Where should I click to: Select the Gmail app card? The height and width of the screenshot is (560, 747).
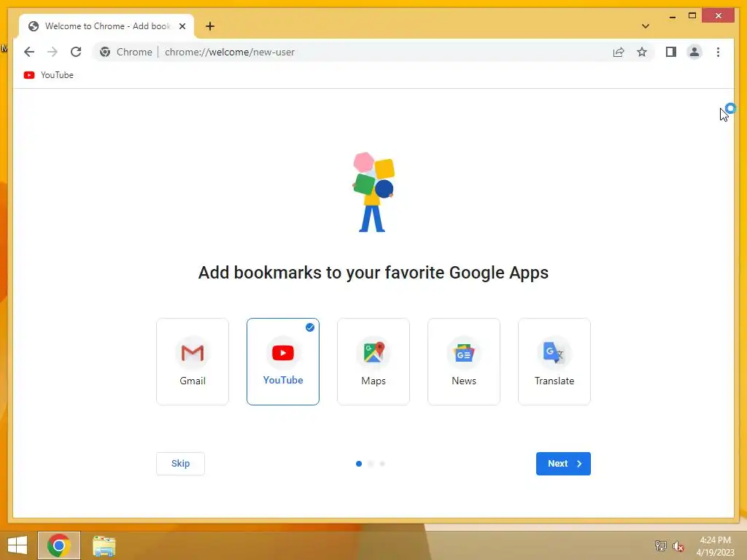tap(193, 362)
